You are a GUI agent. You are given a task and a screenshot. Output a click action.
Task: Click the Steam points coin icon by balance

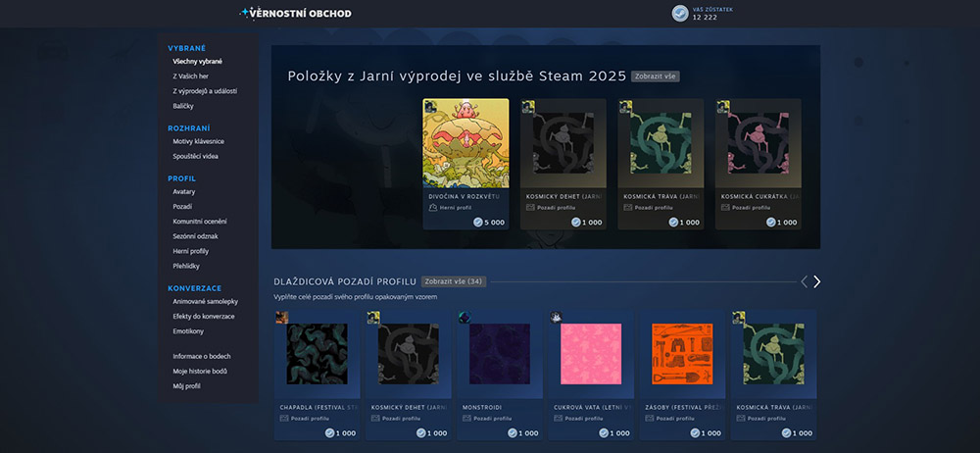point(680,13)
